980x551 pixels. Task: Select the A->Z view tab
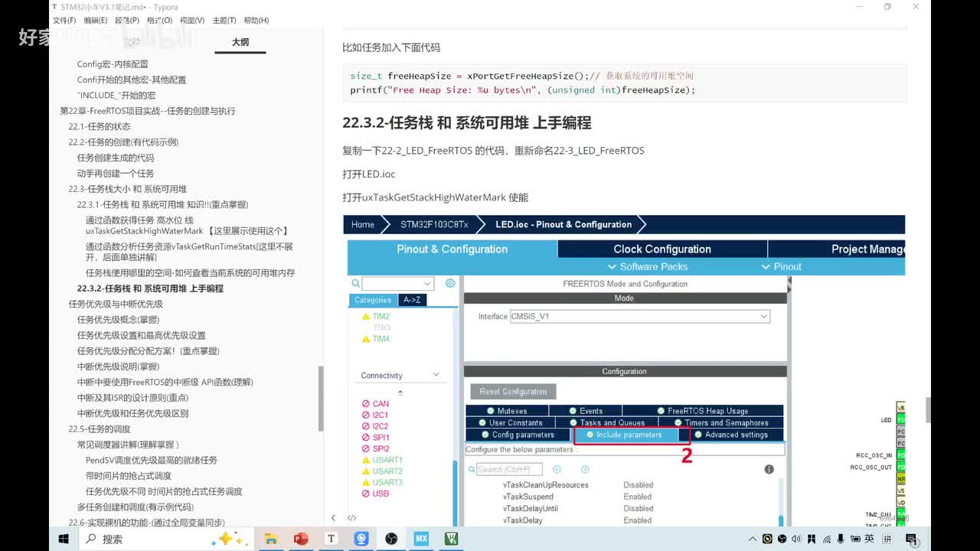pyautogui.click(x=412, y=300)
